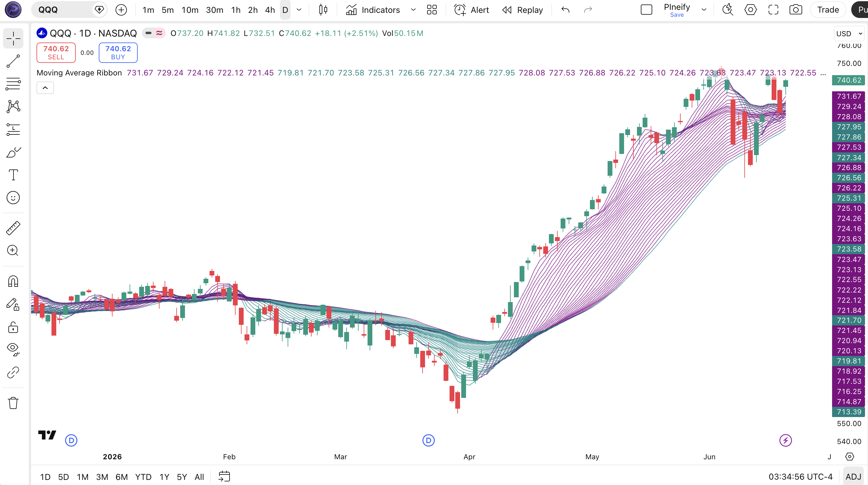Select the text annotation tool
Screen dimensions: 868x485
click(x=13, y=175)
